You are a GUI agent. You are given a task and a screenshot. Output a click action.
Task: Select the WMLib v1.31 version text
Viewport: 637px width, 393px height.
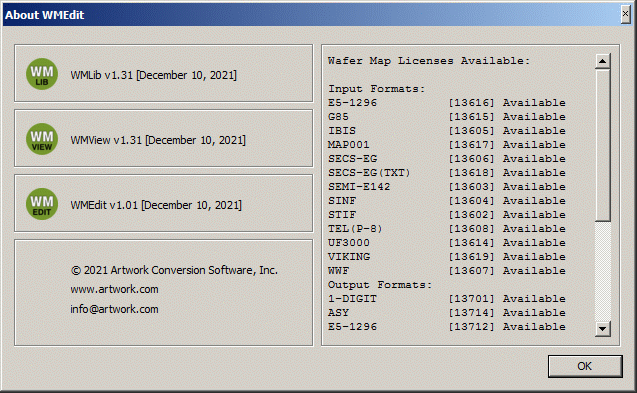[x=154, y=75]
